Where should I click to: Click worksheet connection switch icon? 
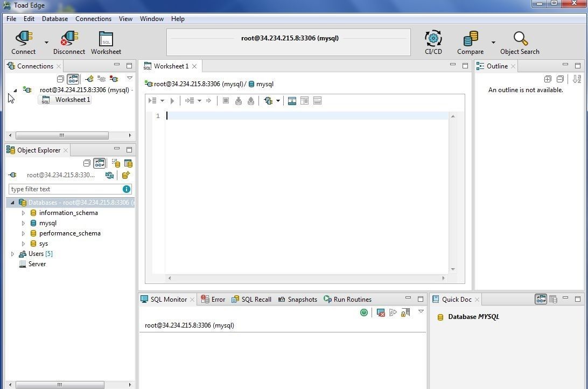[x=268, y=101]
